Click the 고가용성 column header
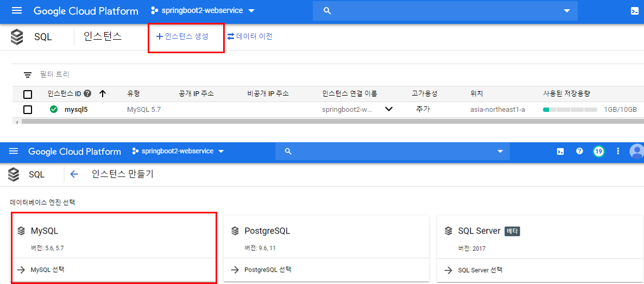 coord(424,94)
